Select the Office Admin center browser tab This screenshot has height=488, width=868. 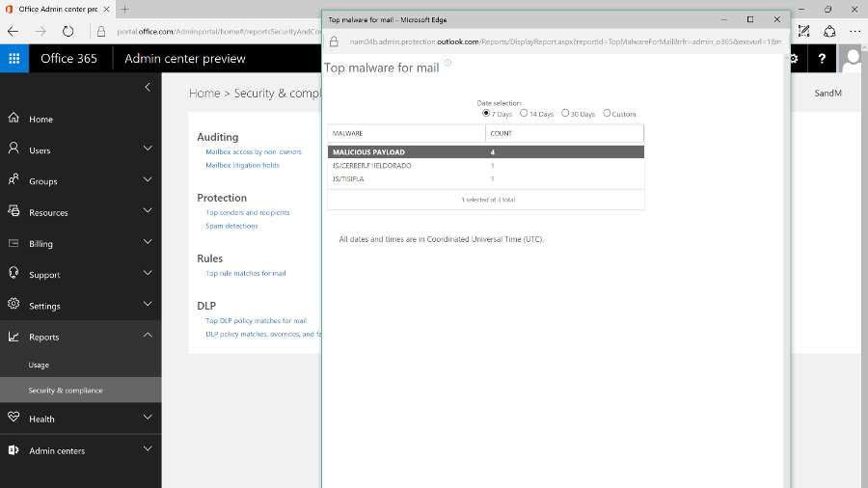pos(58,9)
